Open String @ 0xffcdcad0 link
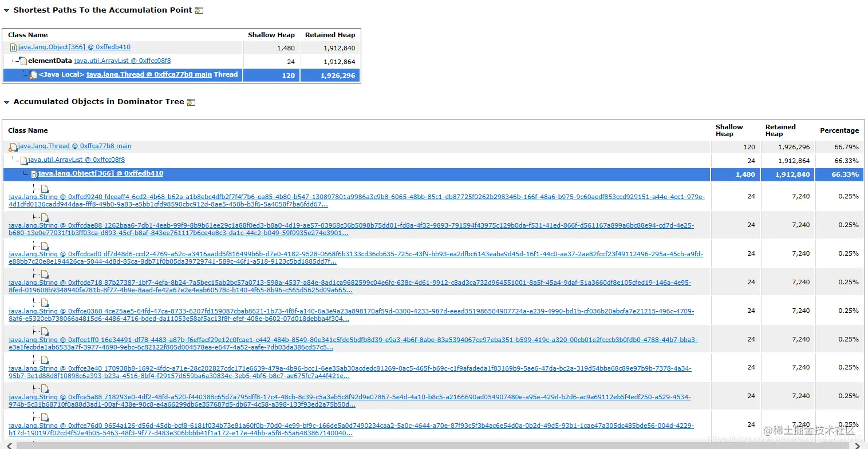The image size is (868, 449). tap(356, 257)
